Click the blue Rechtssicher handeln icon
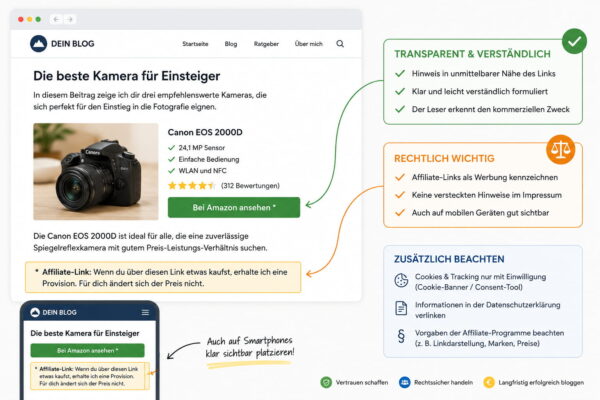The height and width of the screenshot is (400, 600). 404,382
